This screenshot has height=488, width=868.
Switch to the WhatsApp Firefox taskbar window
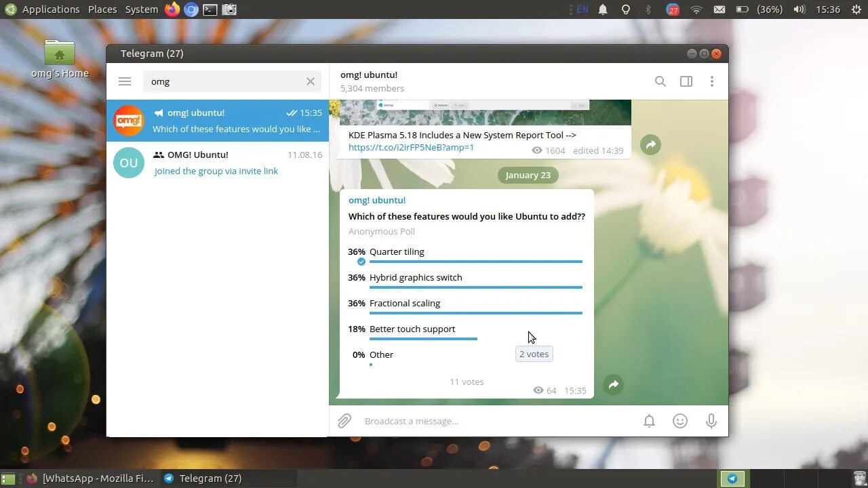(x=90, y=479)
